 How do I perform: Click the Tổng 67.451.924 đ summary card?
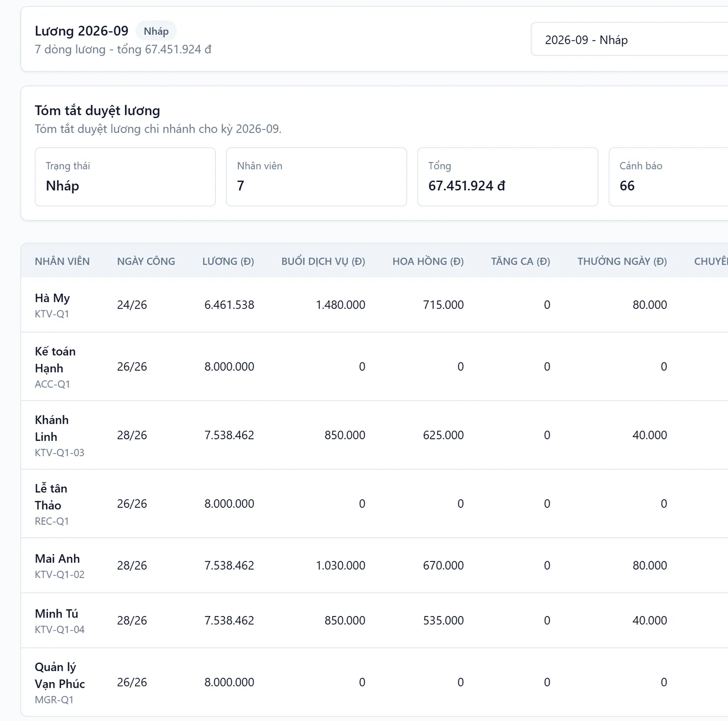[508, 177]
